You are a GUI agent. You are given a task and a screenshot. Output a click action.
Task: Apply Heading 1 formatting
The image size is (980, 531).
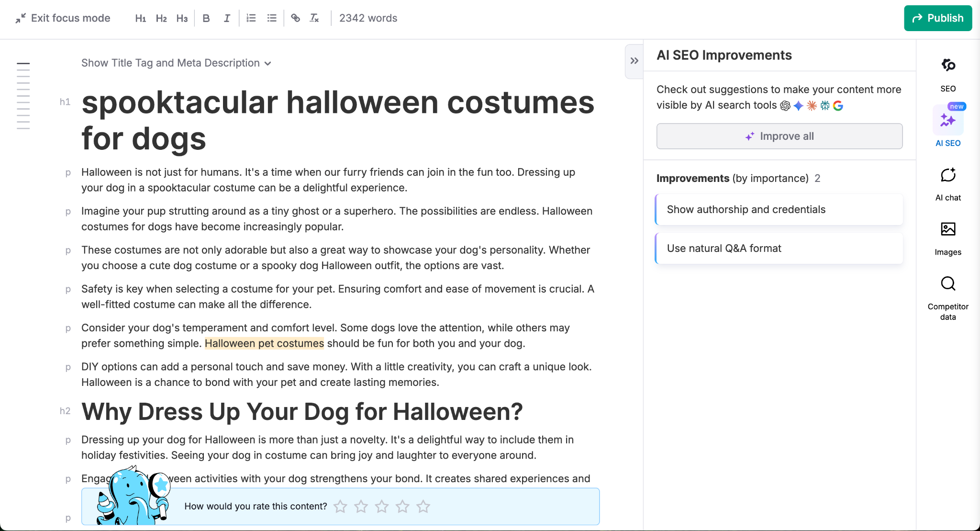(140, 18)
